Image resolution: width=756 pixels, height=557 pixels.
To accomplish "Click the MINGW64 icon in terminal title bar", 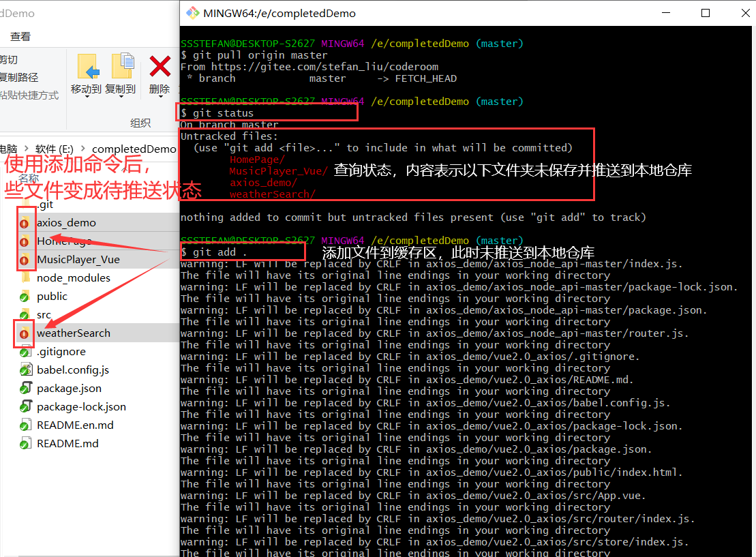I will [193, 12].
